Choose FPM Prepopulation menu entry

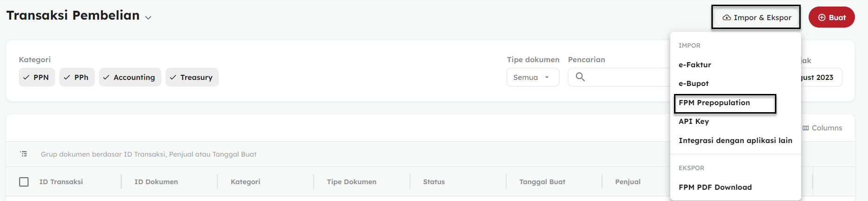point(714,103)
